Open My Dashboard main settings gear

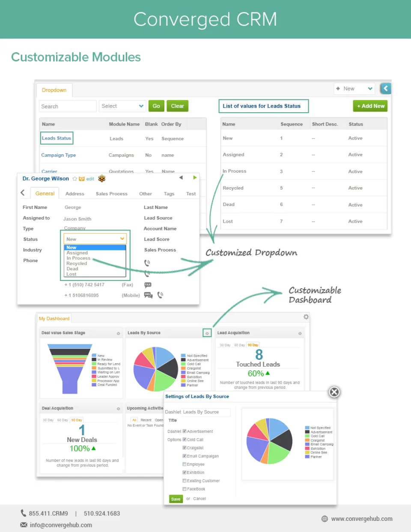click(306, 317)
